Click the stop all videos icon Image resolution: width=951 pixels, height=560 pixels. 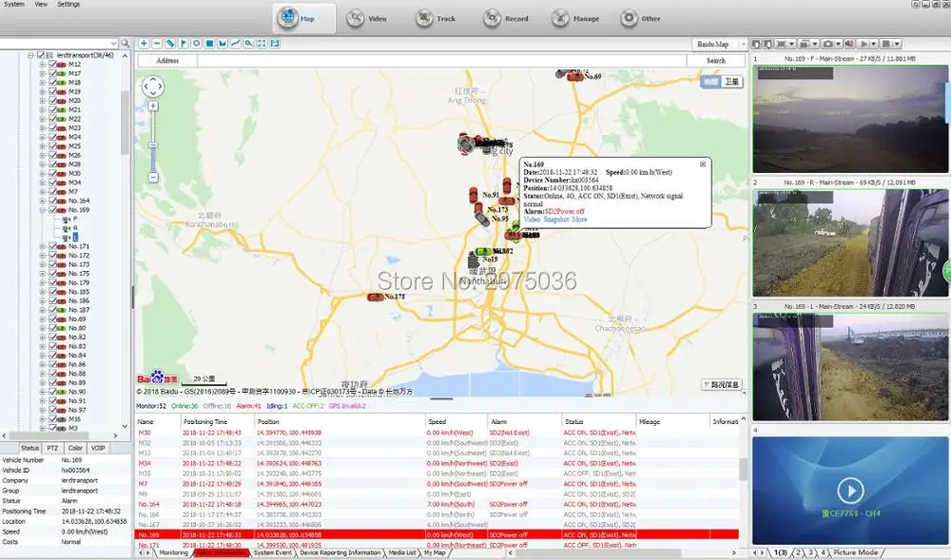886,44
